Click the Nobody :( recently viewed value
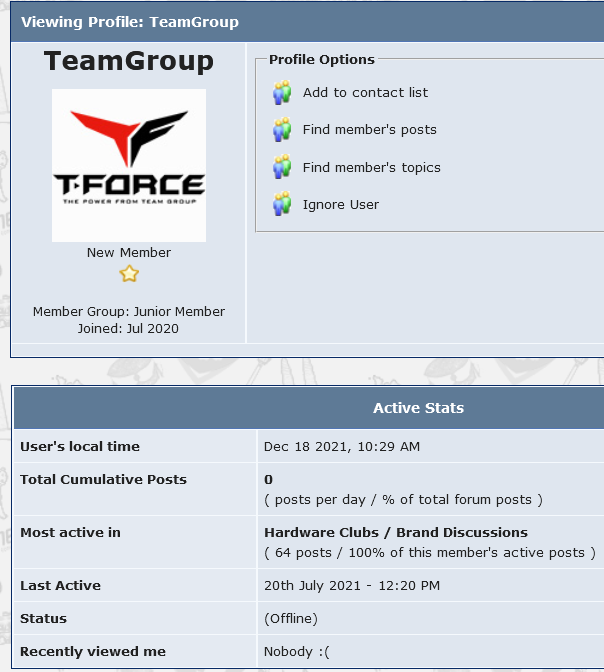The image size is (604, 672). point(296,652)
